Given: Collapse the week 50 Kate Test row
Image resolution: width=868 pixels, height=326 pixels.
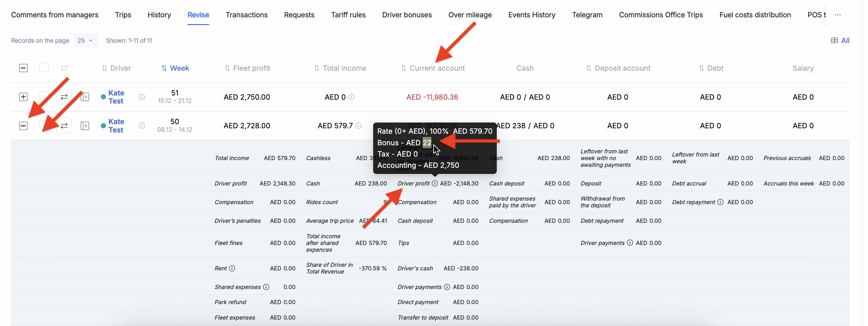Looking at the screenshot, I should coord(23,126).
